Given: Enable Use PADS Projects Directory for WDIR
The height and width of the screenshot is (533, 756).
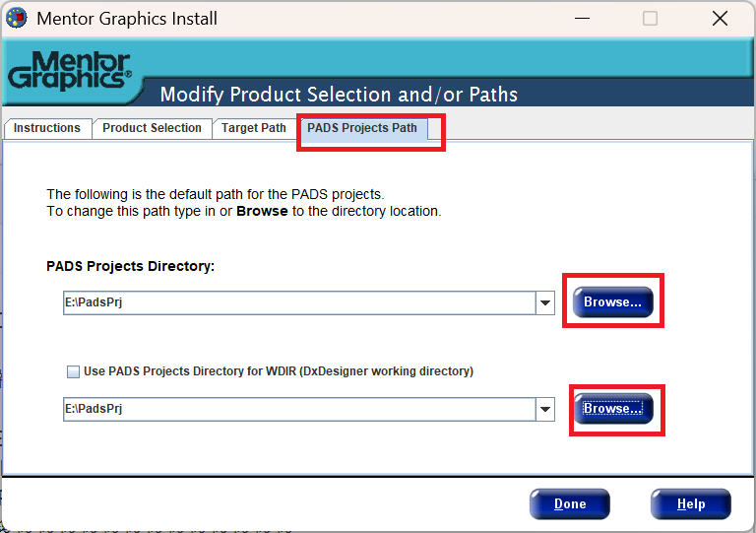Looking at the screenshot, I should pyautogui.click(x=73, y=371).
